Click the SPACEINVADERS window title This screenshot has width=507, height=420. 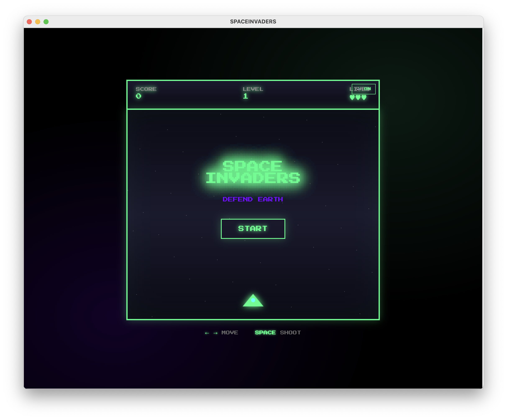[x=253, y=22]
